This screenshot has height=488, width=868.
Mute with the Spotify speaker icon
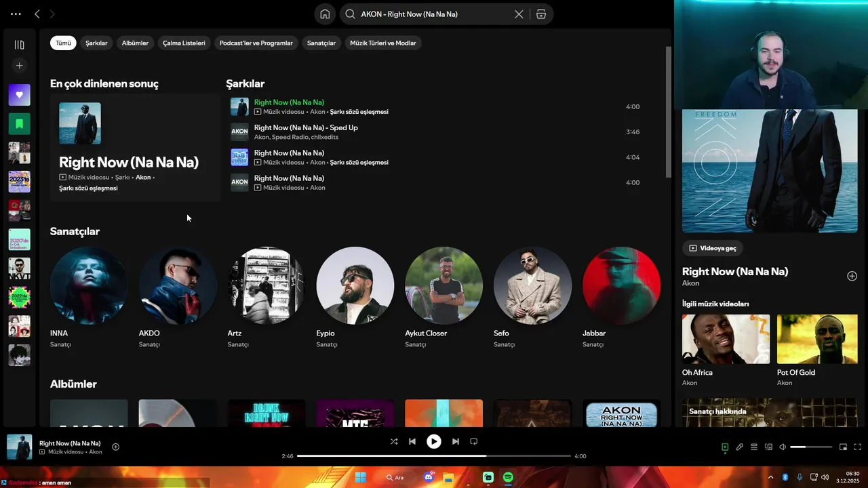(x=783, y=447)
